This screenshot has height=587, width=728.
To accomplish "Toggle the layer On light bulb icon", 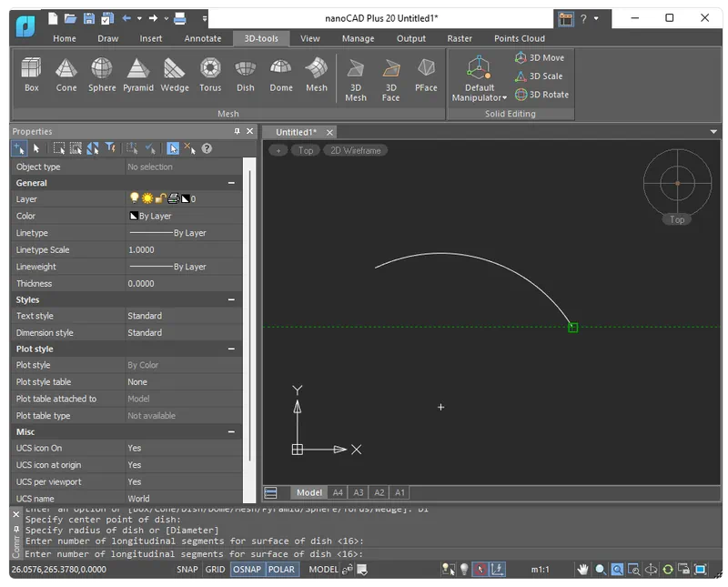I will [x=134, y=198].
